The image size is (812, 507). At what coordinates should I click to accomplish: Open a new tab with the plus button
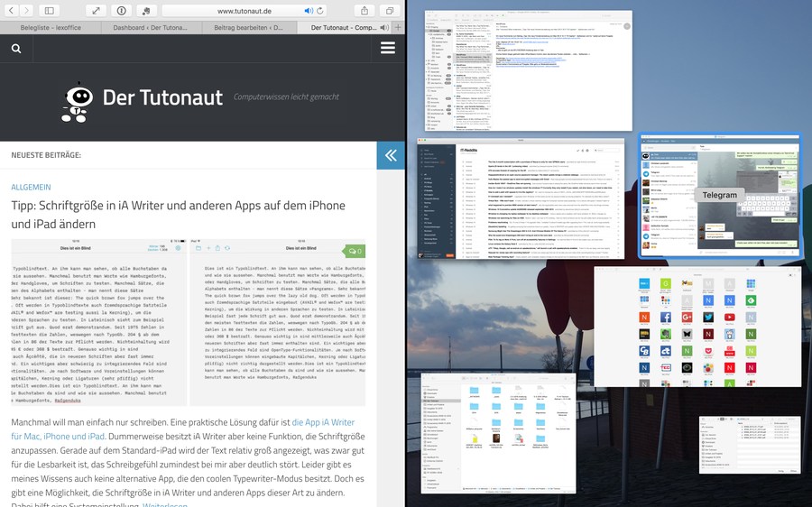(399, 28)
